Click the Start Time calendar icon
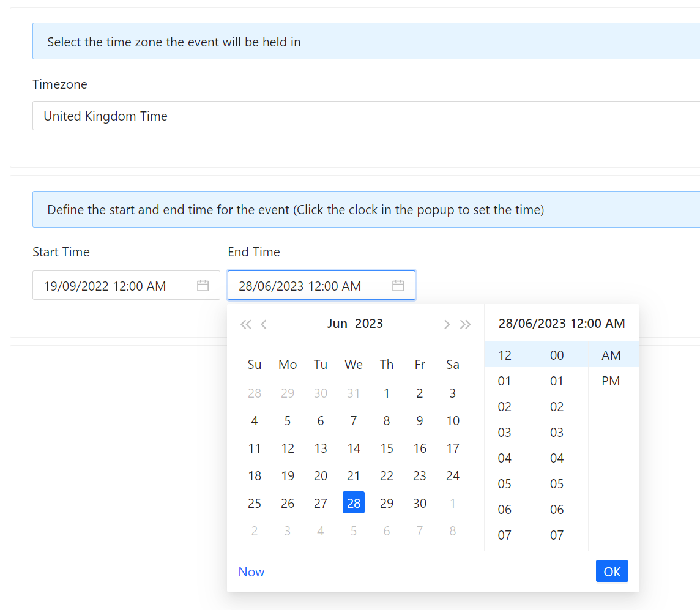Image resolution: width=700 pixels, height=610 pixels. [x=203, y=286]
